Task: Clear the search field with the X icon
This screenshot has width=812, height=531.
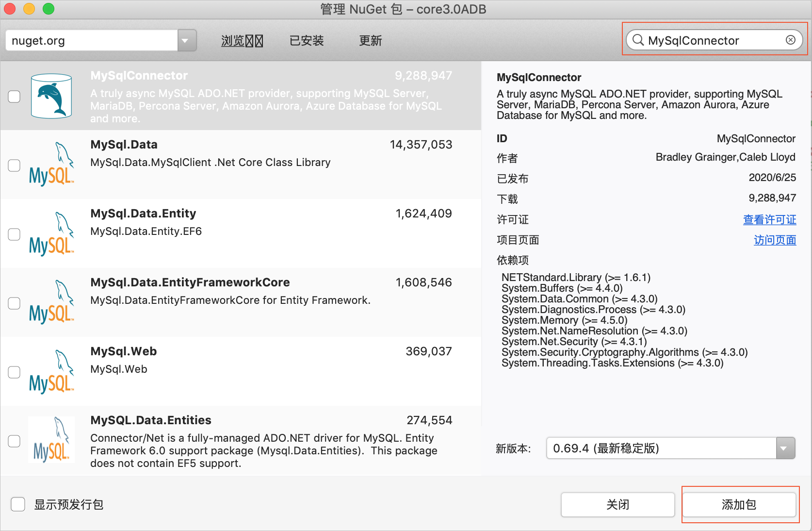Action: (x=791, y=40)
